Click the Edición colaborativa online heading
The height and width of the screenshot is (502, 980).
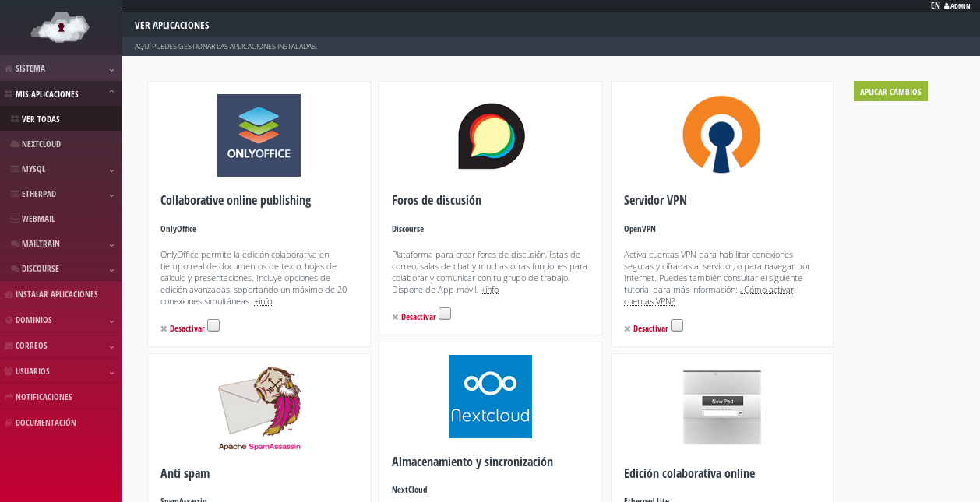point(689,473)
